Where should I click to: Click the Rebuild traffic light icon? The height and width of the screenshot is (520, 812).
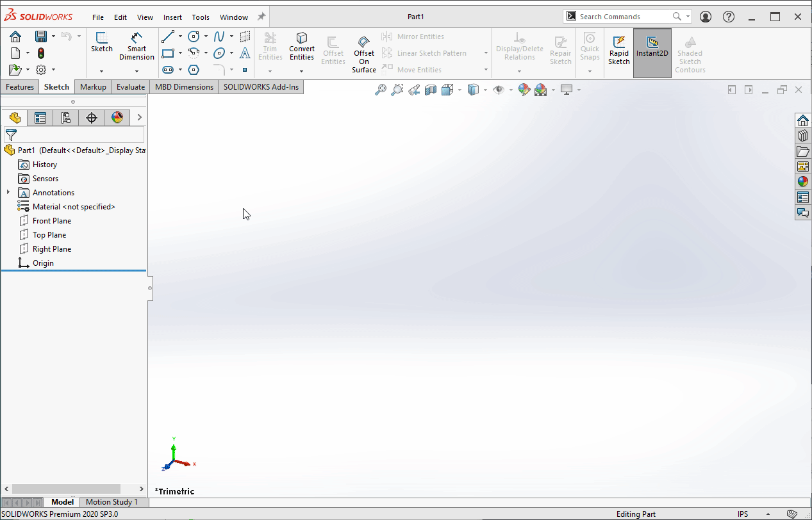[41, 53]
